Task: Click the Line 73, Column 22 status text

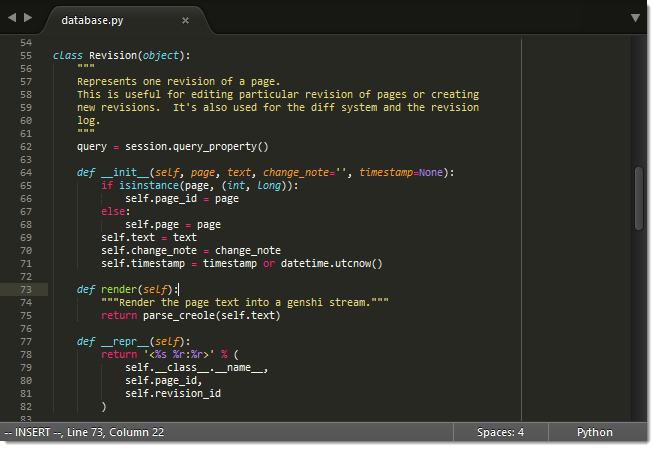Action: (117, 432)
